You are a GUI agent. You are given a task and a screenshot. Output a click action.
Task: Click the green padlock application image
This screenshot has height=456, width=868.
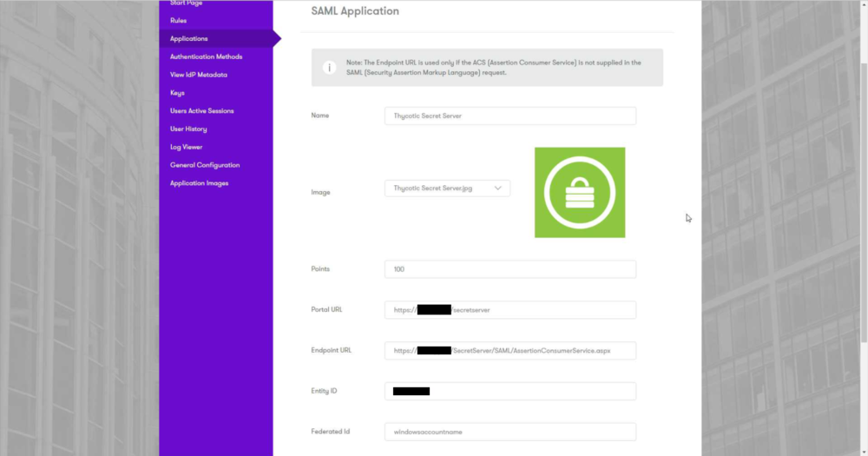coord(580,192)
